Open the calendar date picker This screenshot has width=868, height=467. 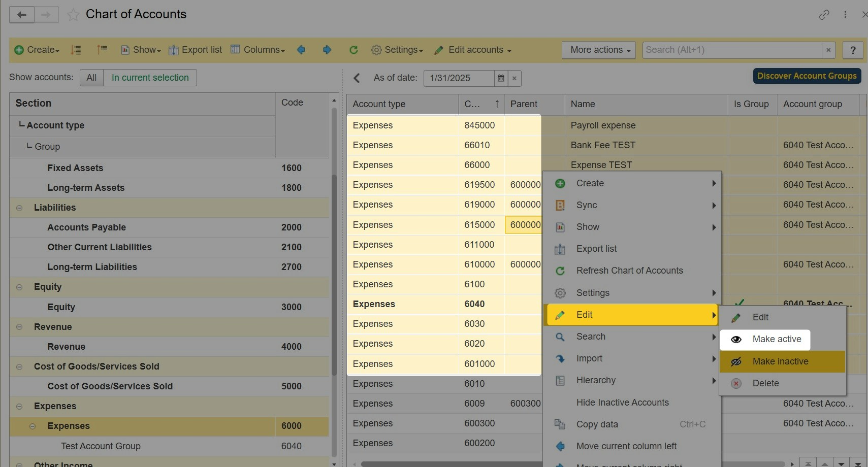(501, 78)
